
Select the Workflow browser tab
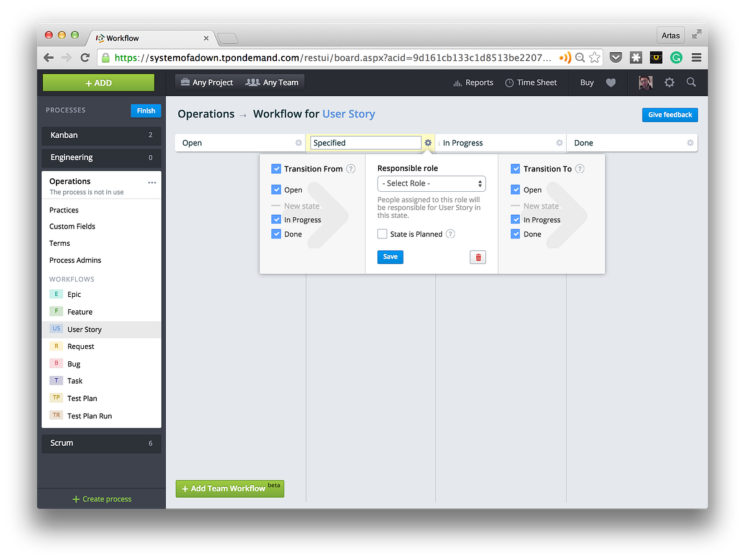tap(152, 38)
